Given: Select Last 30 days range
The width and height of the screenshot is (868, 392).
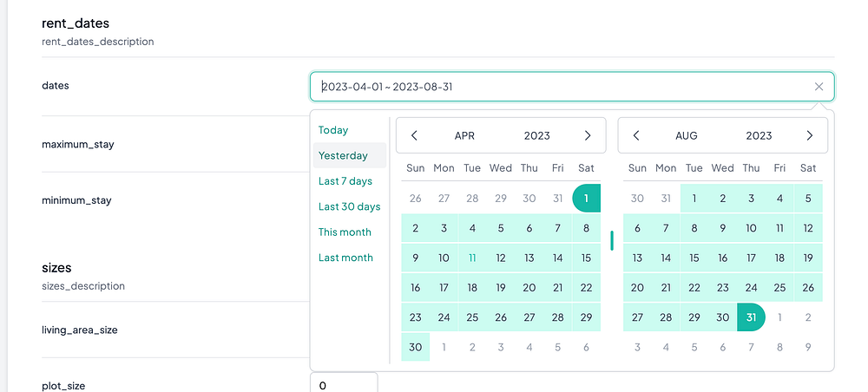Looking at the screenshot, I should point(349,206).
